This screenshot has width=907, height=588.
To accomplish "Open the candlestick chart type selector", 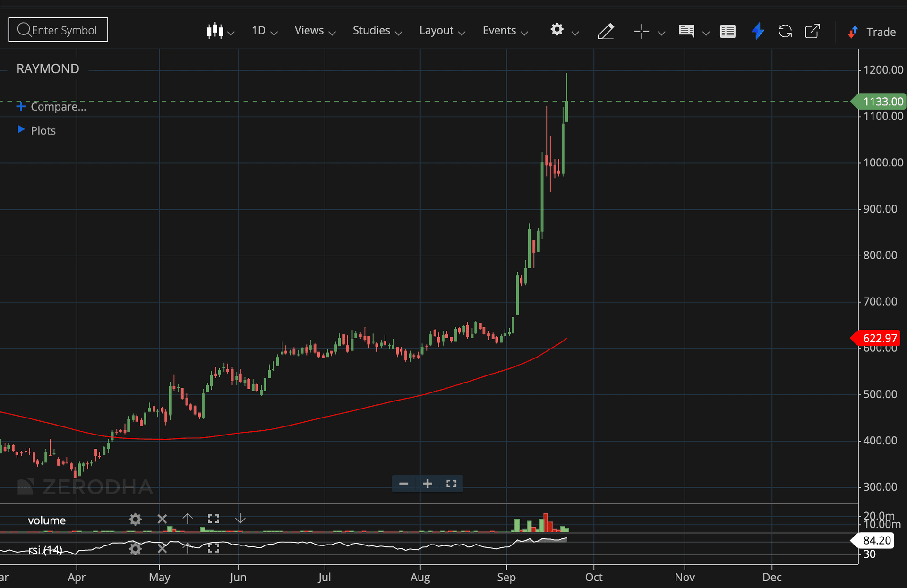I will 215,31.
